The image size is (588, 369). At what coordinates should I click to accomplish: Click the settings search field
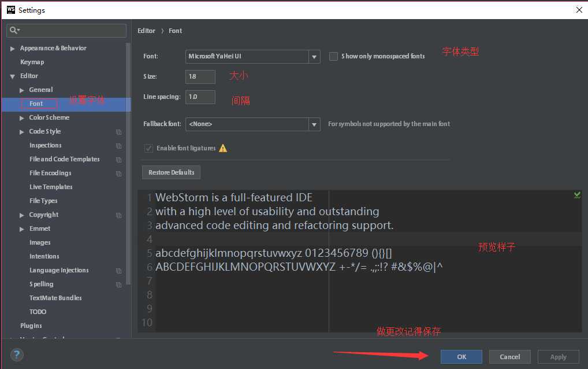pos(66,31)
